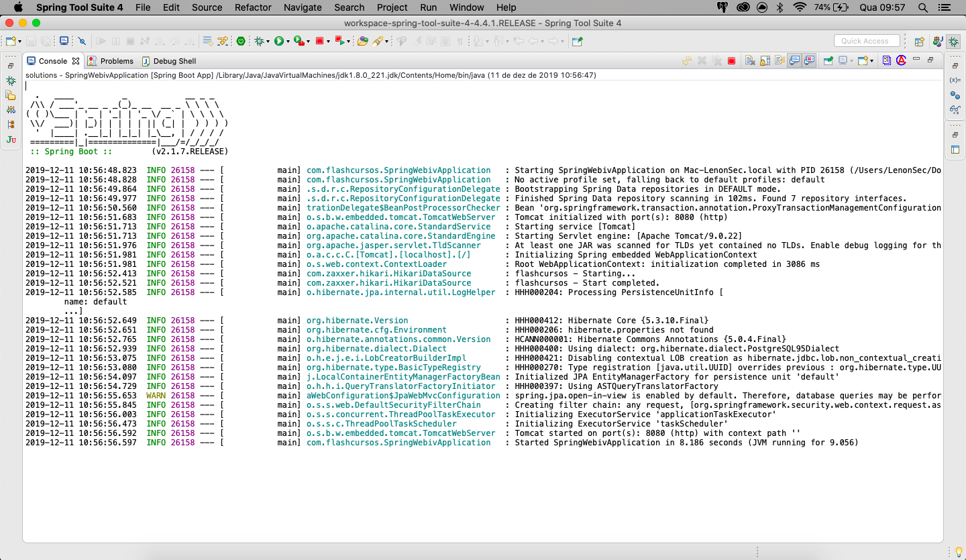Image resolution: width=966 pixels, height=560 pixels.
Task: Click the Wi-Fi icon in the menu bar
Action: [x=800, y=7]
